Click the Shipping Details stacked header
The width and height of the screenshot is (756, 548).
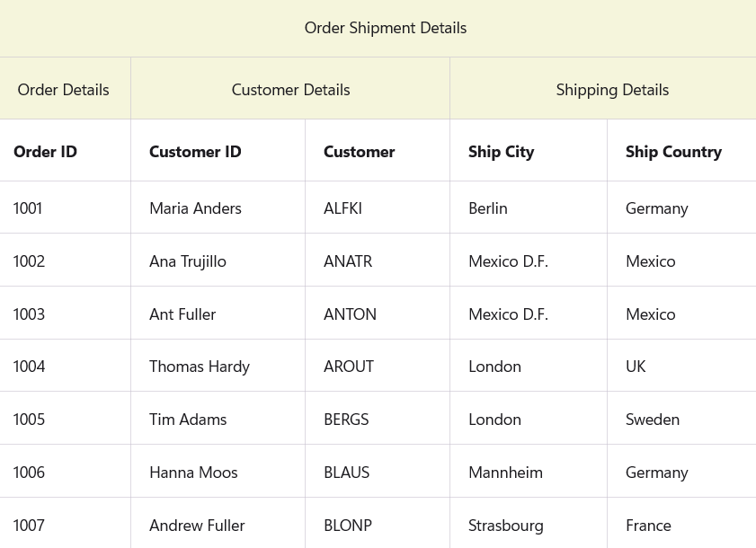(x=612, y=90)
